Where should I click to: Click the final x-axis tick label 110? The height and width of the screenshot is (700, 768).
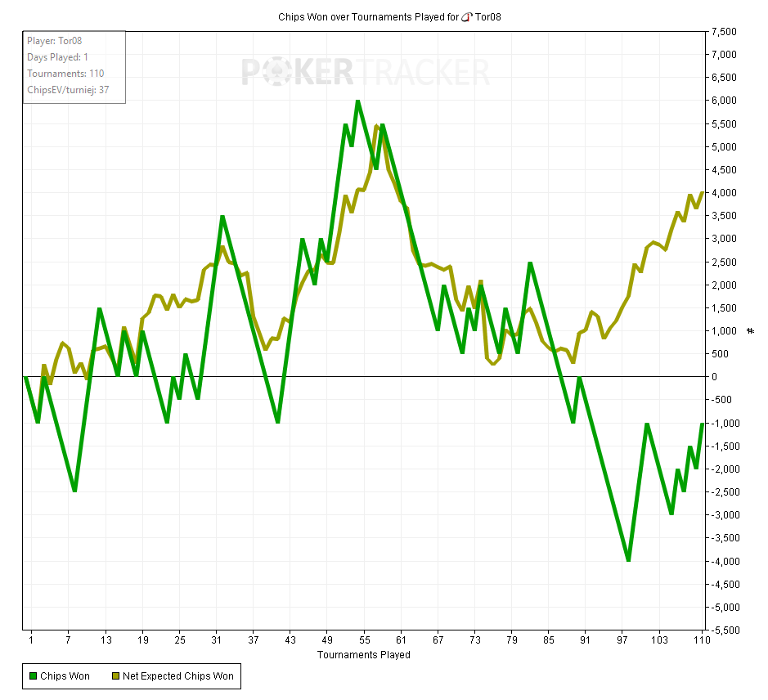(702, 639)
